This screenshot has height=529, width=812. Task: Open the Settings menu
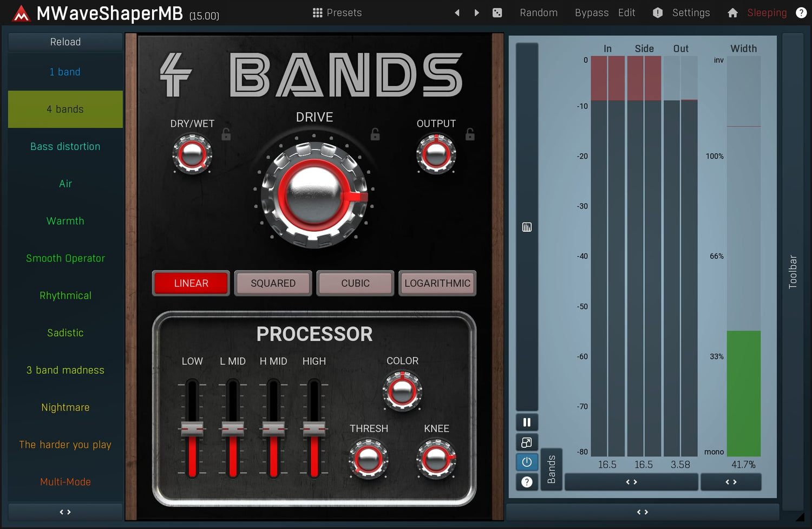pos(690,12)
